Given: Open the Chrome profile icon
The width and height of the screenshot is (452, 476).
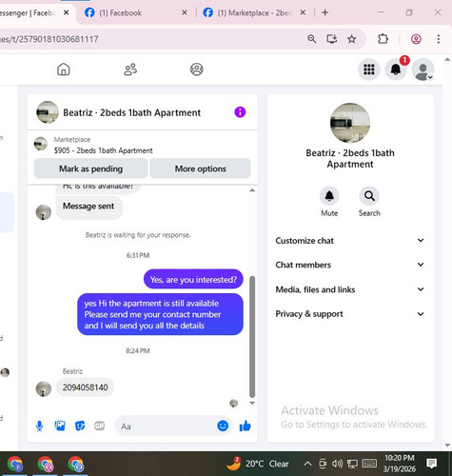Looking at the screenshot, I should (x=416, y=39).
